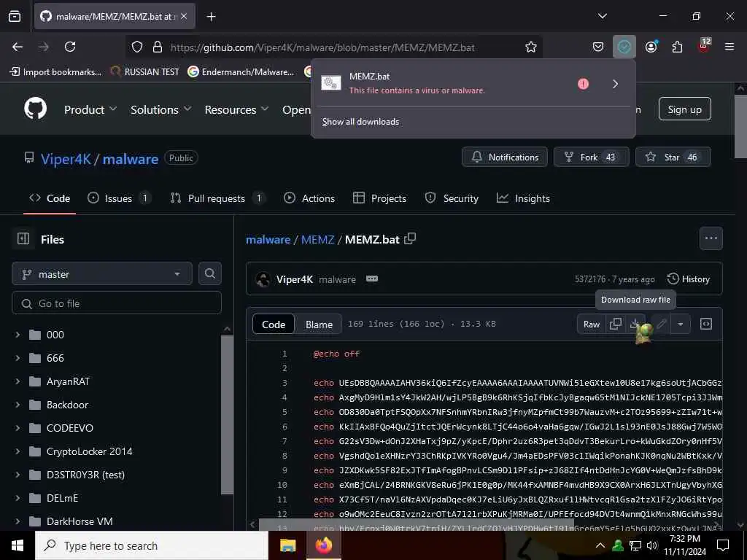Expand the 000 folder
747x560 pixels.
click(x=18, y=335)
